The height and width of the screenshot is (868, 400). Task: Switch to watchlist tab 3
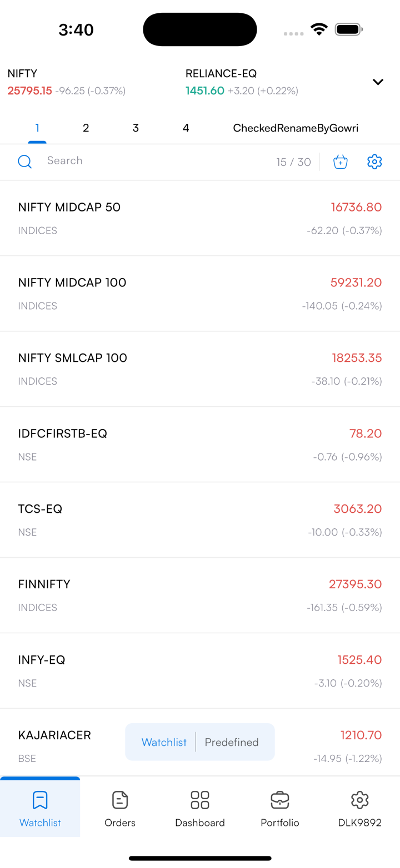[136, 128]
